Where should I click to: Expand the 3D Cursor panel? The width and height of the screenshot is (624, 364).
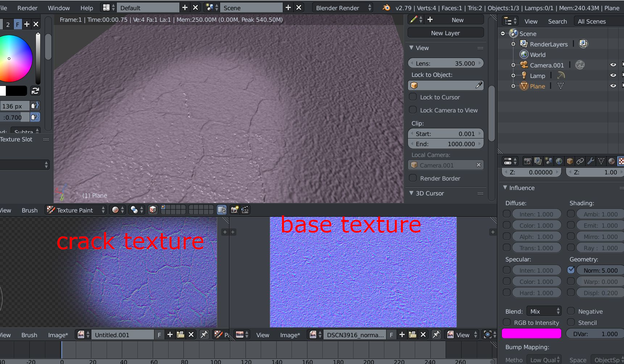(x=411, y=193)
